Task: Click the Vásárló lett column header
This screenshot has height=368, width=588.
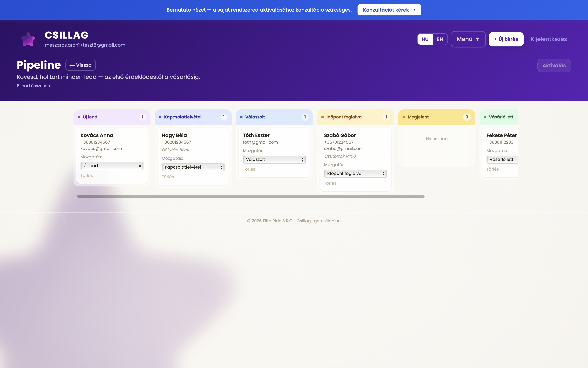Action: (x=499, y=117)
